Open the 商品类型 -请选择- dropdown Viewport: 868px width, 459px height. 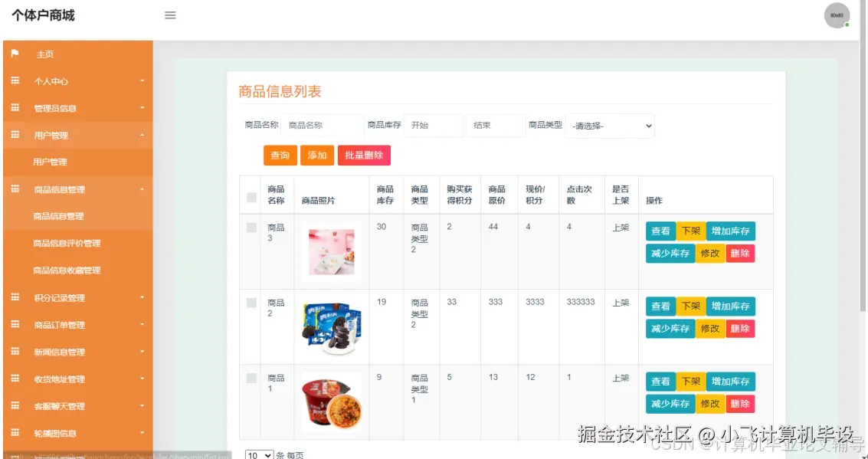click(609, 125)
